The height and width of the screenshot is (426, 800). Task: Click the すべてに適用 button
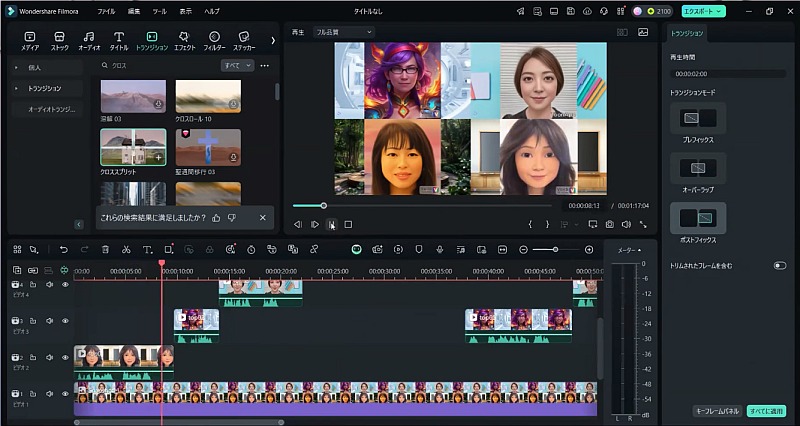pos(766,411)
